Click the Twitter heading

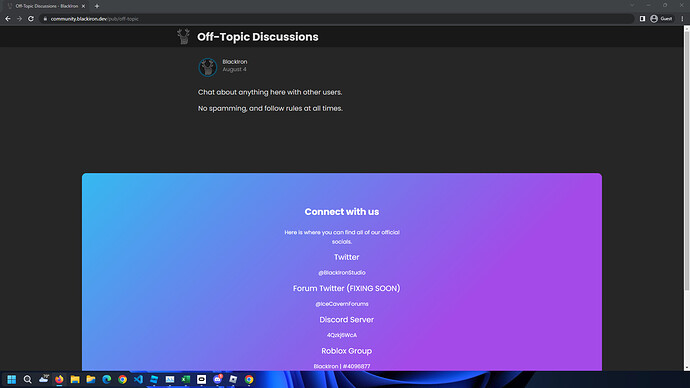pos(346,257)
